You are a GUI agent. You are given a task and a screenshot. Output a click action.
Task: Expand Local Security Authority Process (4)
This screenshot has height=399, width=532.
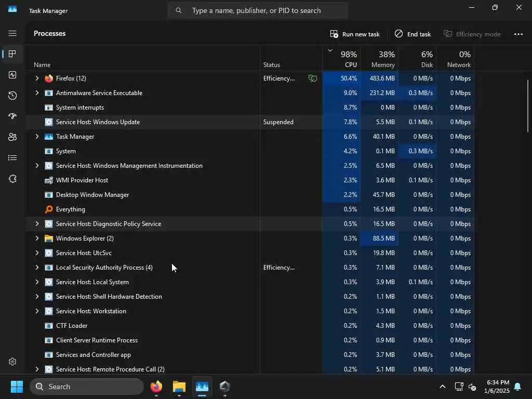coord(37,268)
